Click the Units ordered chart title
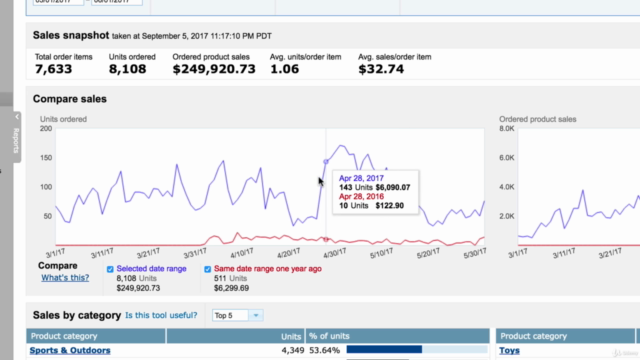640x360 pixels. point(63,119)
